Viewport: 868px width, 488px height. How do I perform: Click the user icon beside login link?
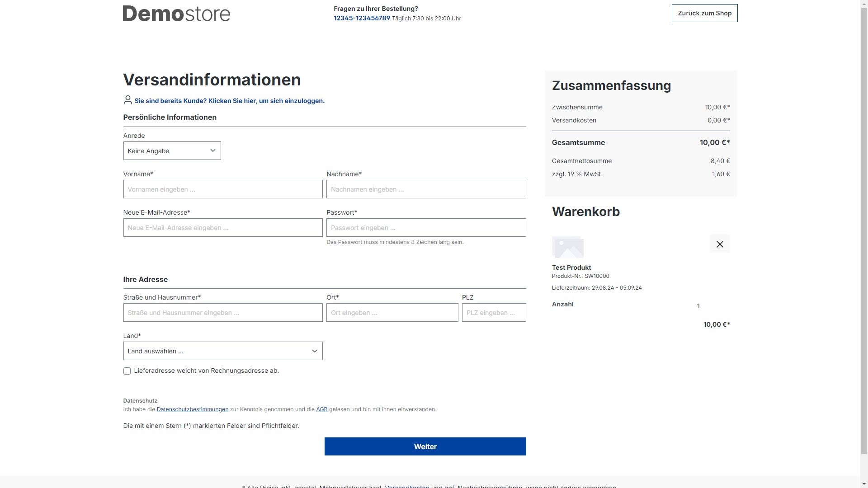point(127,100)
